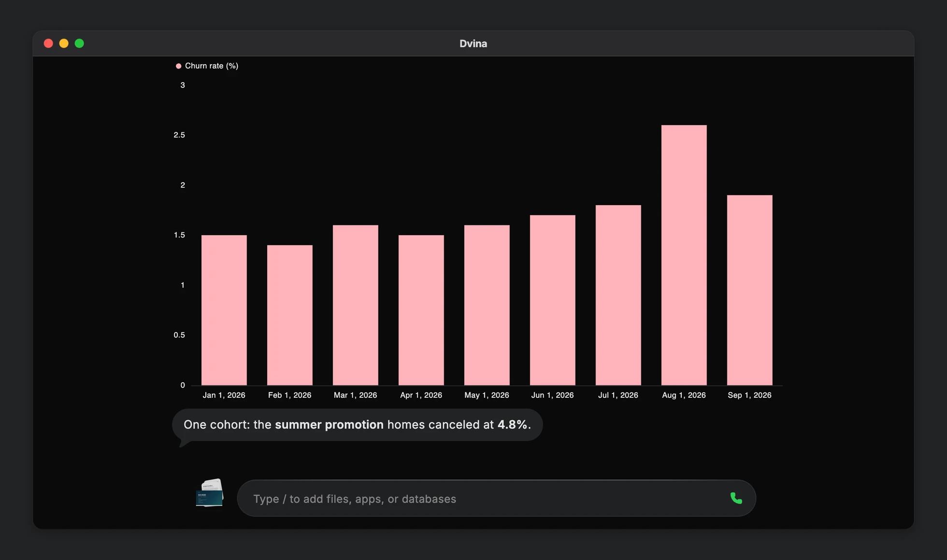The image size is (947, 560).
Task: Click the Churn rate (%) legend label
Action: (x=212, y=66)
